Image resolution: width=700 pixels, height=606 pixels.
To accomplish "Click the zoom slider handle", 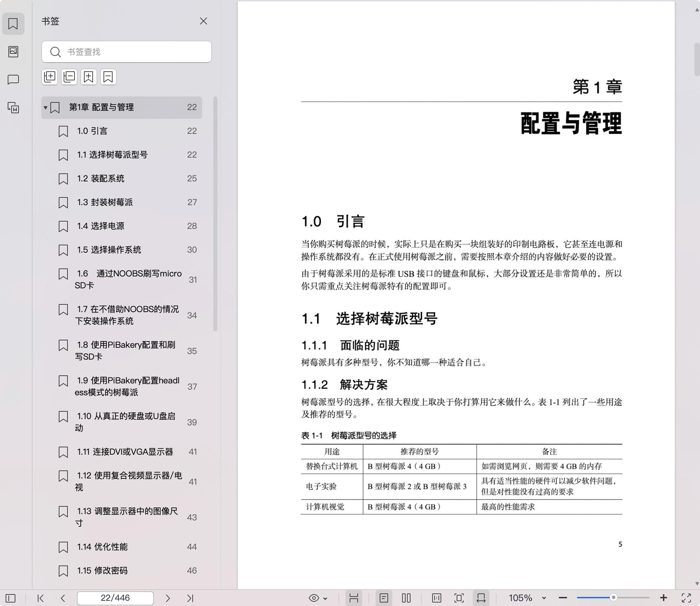I will point(613,598).
